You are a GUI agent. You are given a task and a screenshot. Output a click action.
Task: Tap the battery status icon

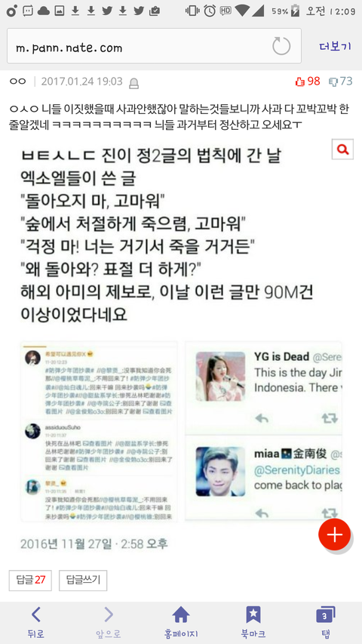[295, 11]
